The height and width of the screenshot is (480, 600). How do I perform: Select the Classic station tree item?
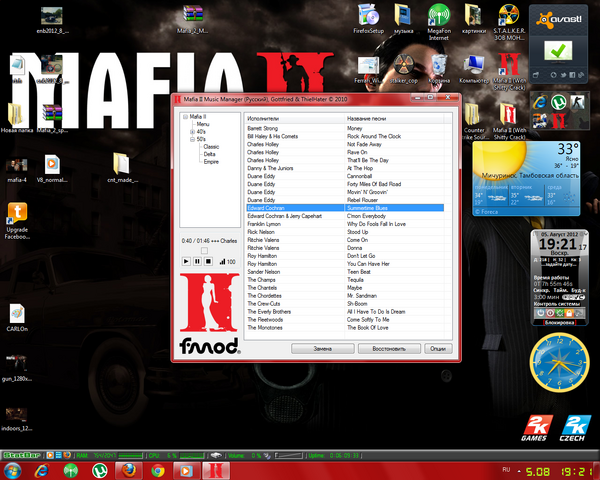tap(211, 147)
